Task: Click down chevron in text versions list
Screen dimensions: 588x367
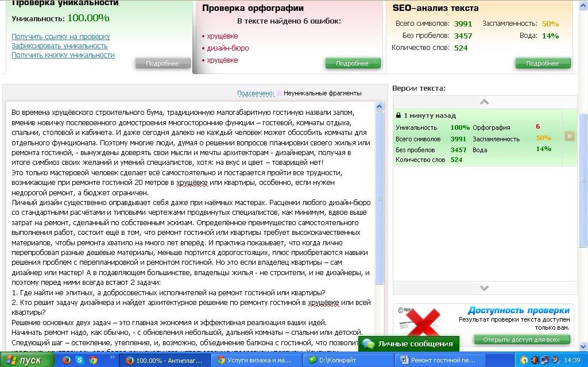Action: [484, 288]
